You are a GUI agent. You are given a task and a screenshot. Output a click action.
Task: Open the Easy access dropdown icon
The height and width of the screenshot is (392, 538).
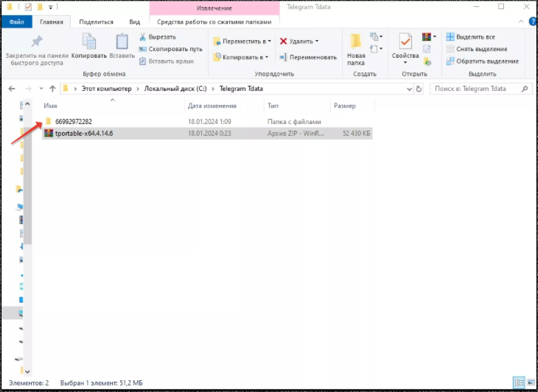click(x=376, y=49)
